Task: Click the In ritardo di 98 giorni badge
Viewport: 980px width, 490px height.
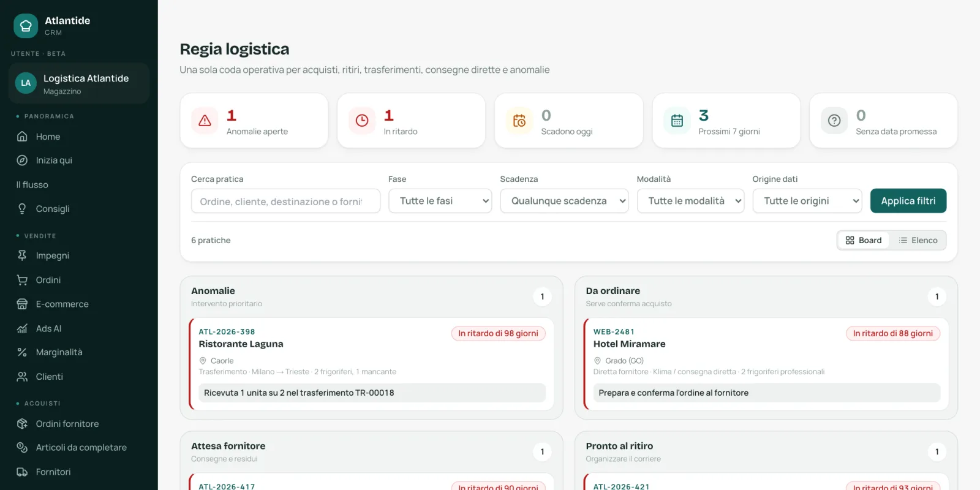Action: (498, 333)
